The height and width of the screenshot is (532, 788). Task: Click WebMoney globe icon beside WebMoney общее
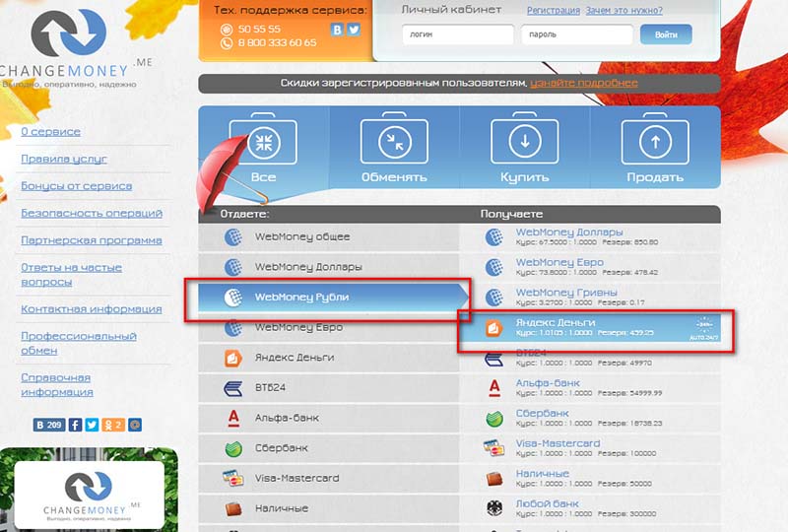point(233,236)
